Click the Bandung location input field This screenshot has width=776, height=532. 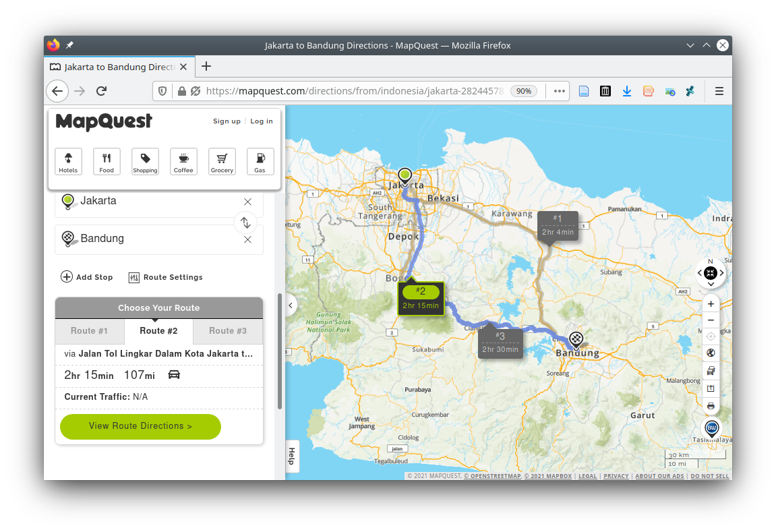pyautogui.click(x=159, y=239)
